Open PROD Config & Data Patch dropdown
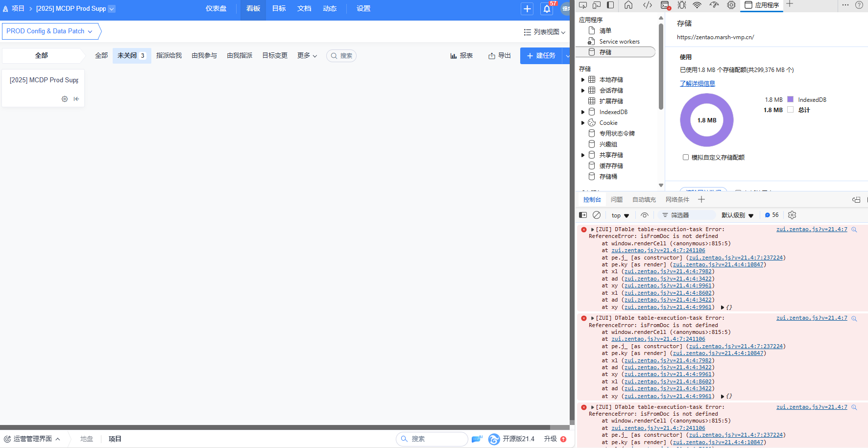Screen dimensions: 868x448 [x=49, y=31]
